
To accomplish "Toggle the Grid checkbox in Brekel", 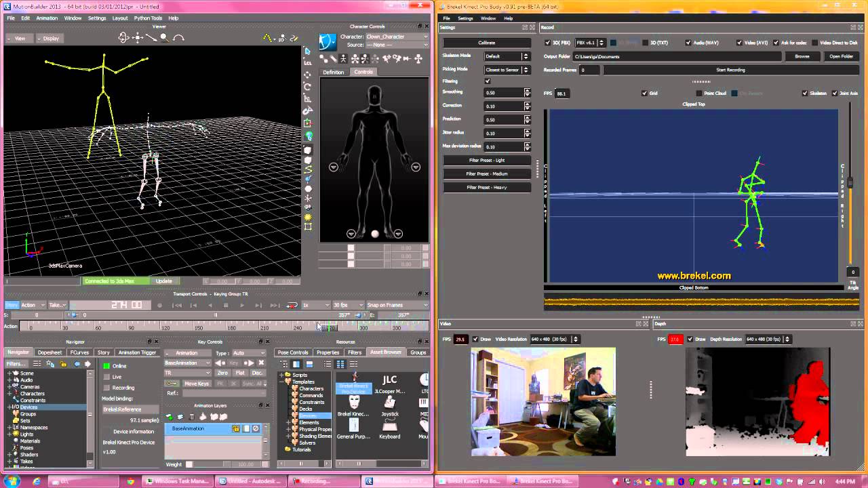I will click(x=644, y=94).
